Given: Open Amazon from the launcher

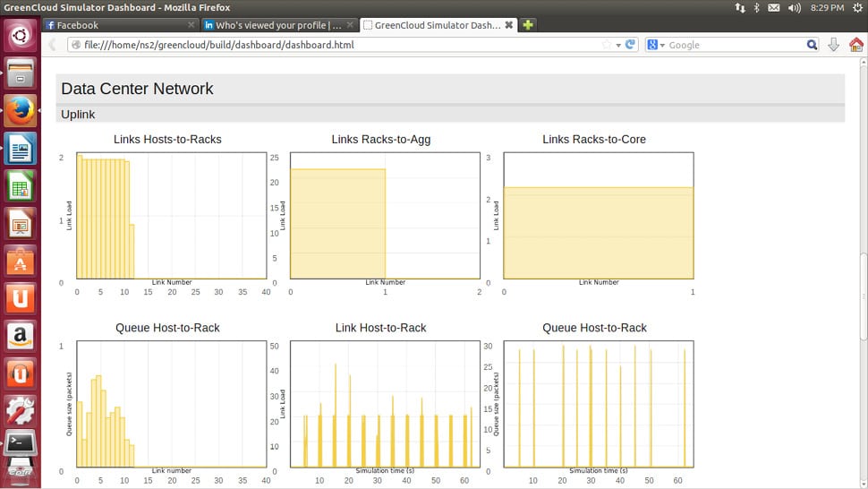Looking at the screenshot, I should click(x=20, y=336).
